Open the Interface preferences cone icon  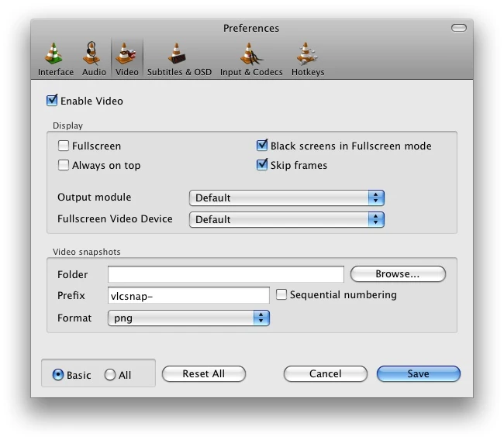tap(55, 53)
